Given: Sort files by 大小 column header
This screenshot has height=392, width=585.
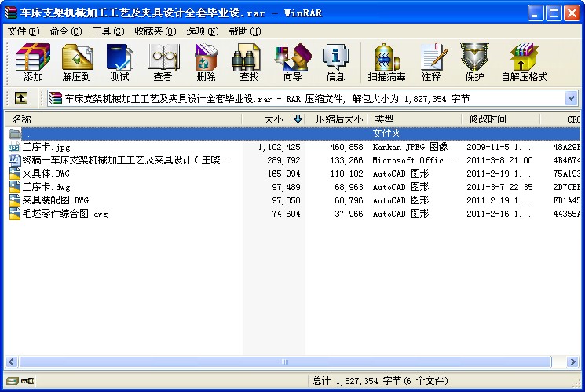Looking at the screenshot, I should click(x=273, y=119).
